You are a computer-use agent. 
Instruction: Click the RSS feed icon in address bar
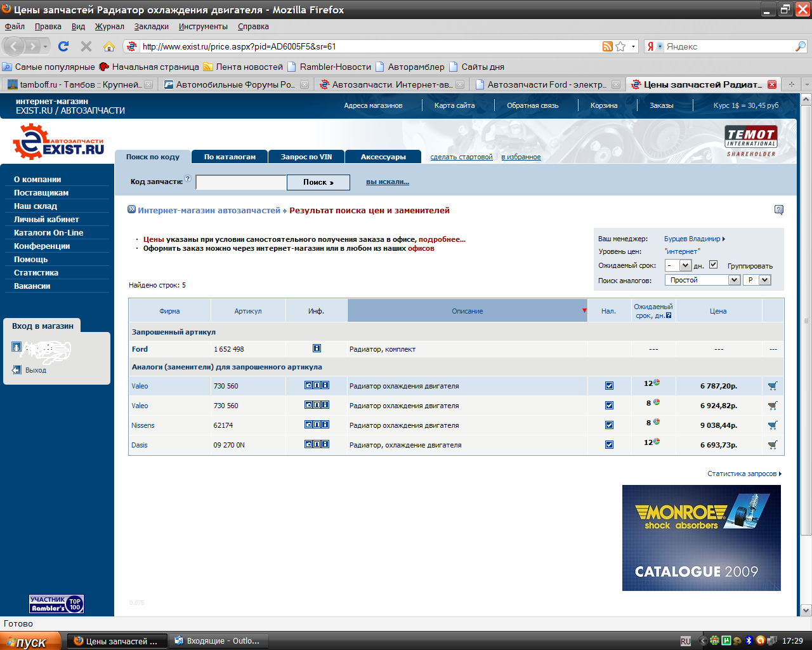pos(607,46)
